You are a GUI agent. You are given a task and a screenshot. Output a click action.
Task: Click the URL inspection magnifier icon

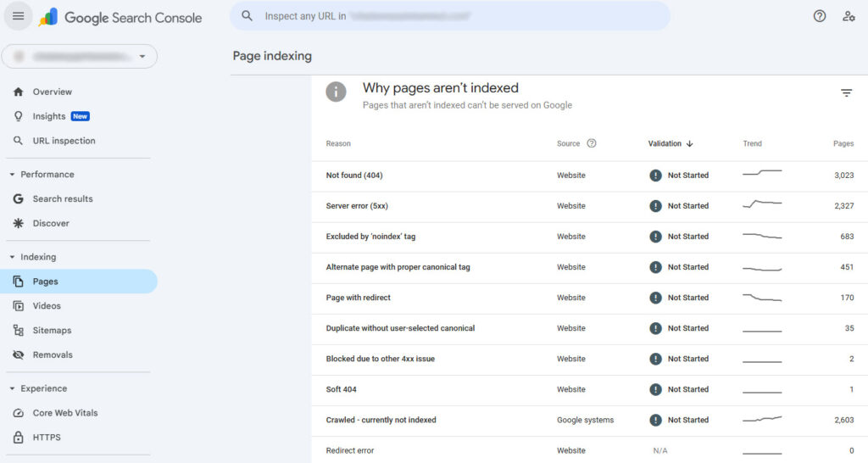tap(19, 141)
